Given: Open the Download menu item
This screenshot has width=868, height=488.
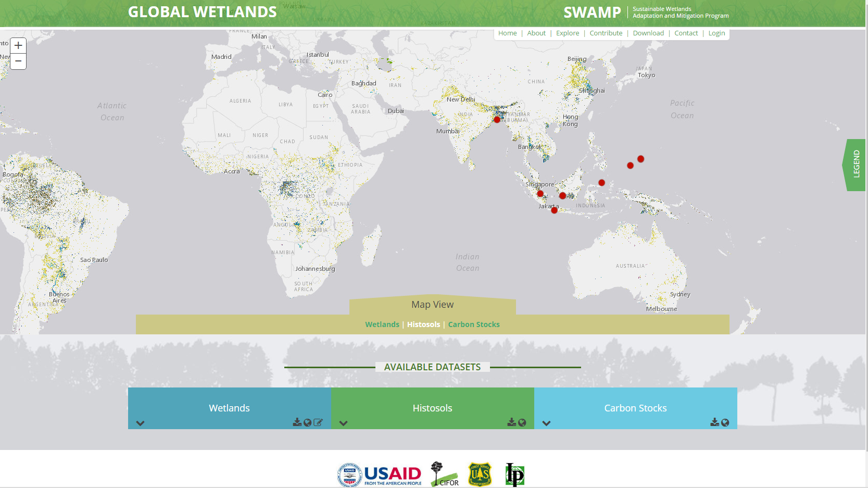Looking at the screenshot, I should (648, 33).
